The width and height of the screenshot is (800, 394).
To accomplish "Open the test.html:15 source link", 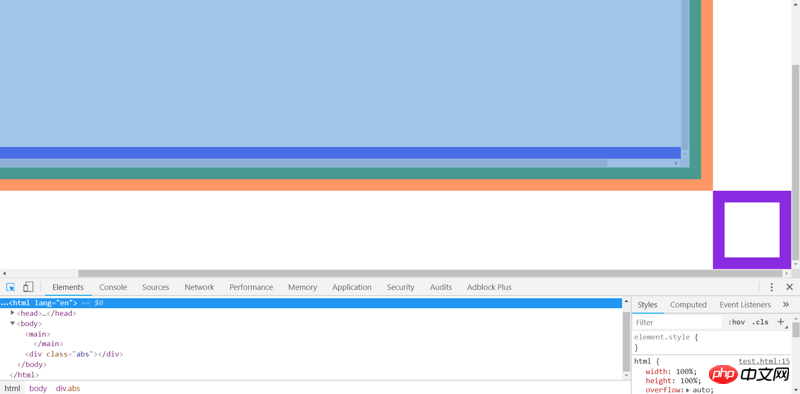I will pyautogui.click(x=764, y=361).
